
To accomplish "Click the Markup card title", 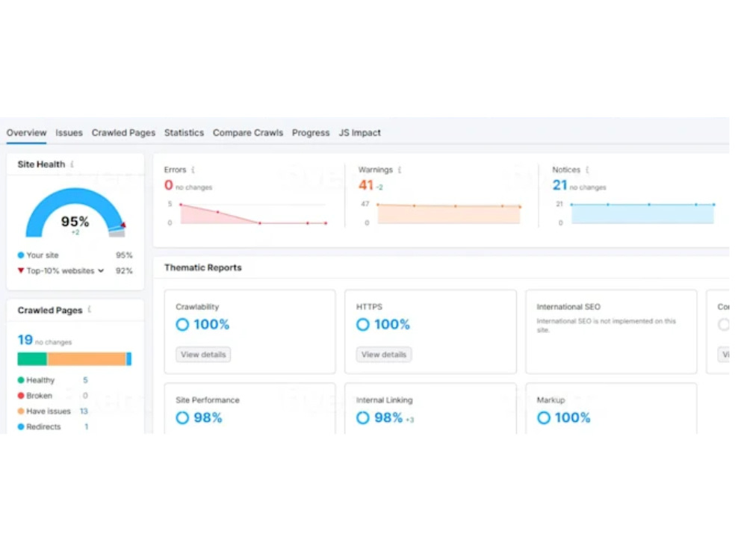I will pyautogui.click(x=551, y=400).
